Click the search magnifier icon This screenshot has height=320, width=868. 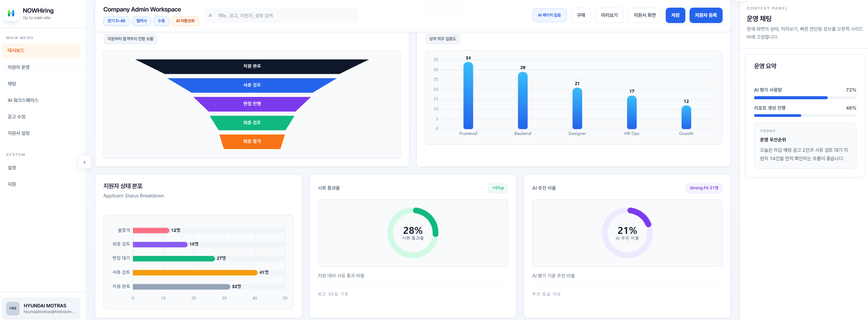pos(210,16)
